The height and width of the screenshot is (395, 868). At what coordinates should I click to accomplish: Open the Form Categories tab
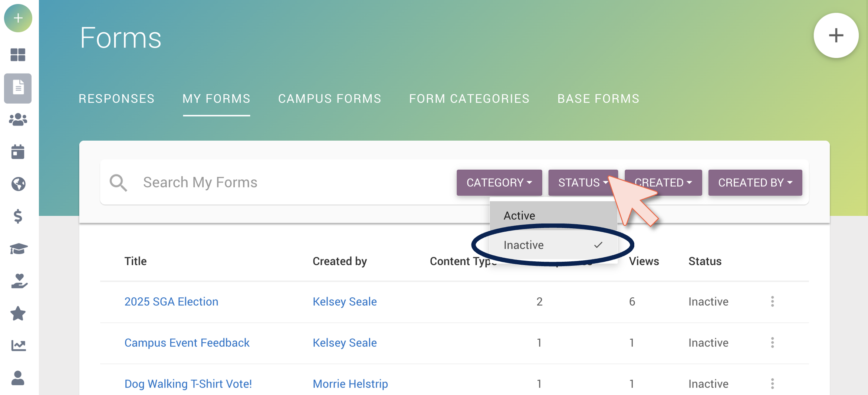click(x=469, y=99)
